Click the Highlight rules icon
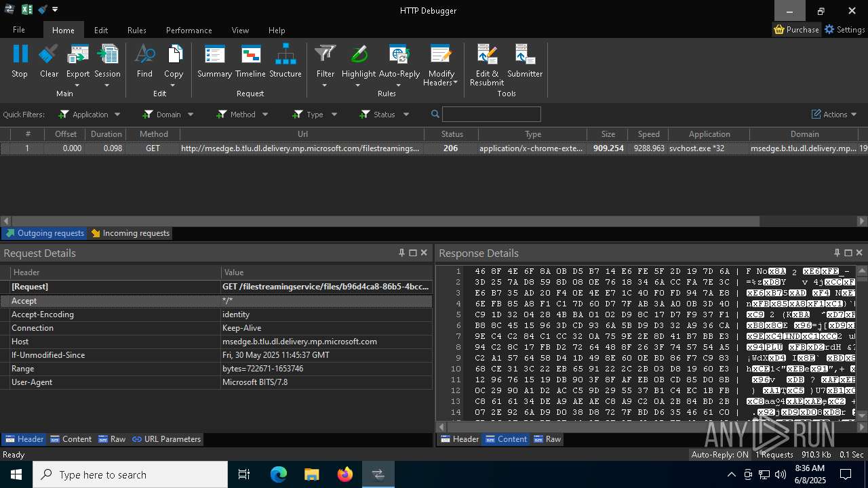 [359, 55]
